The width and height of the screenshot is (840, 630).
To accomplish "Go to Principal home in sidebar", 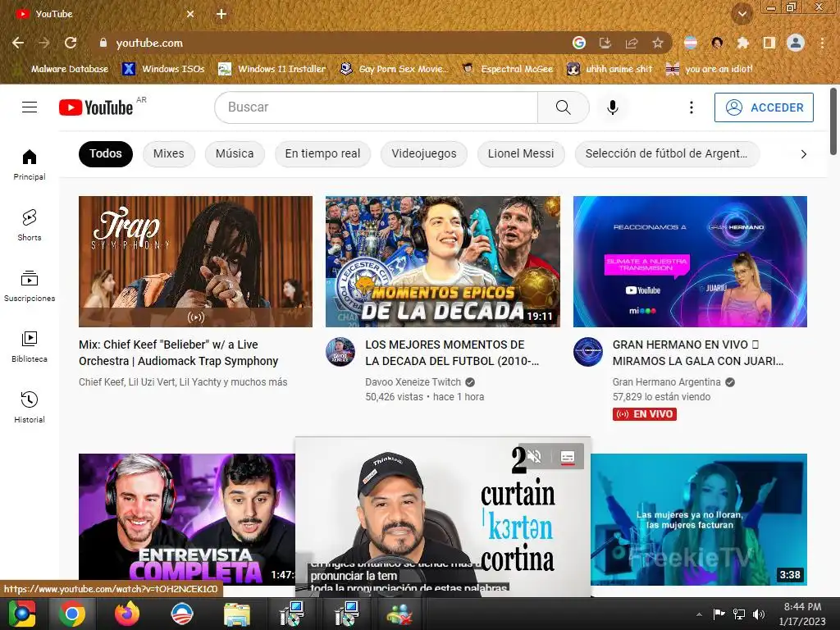I will click(x=30, y=164).
